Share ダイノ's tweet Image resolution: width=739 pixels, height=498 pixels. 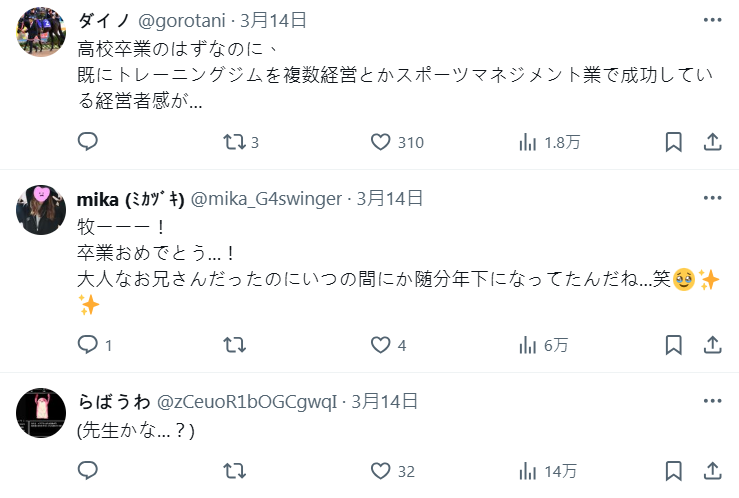point(713,142)
